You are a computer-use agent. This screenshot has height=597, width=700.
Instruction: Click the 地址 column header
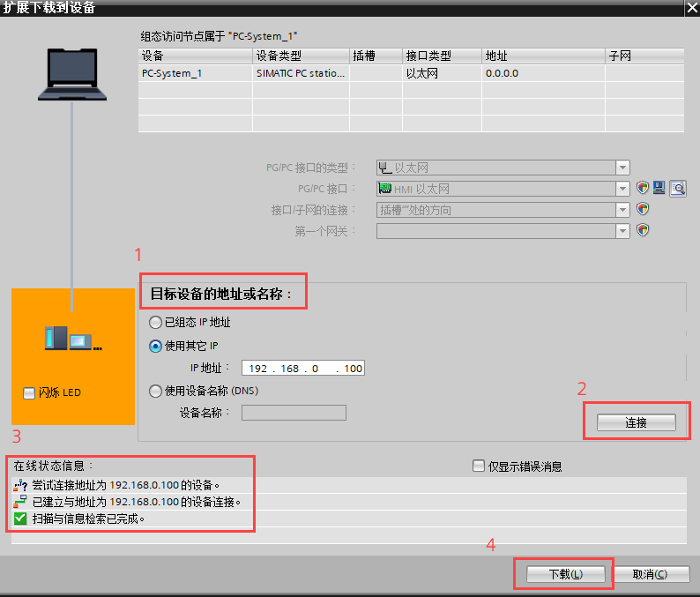pyautogui.click(x=543, y=56)
